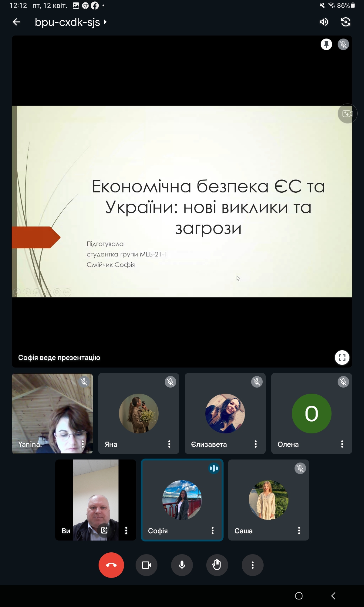Select Яна's profile picture
Image resolution: width=364 pixels, height=607 pixels.
(139, 413)
